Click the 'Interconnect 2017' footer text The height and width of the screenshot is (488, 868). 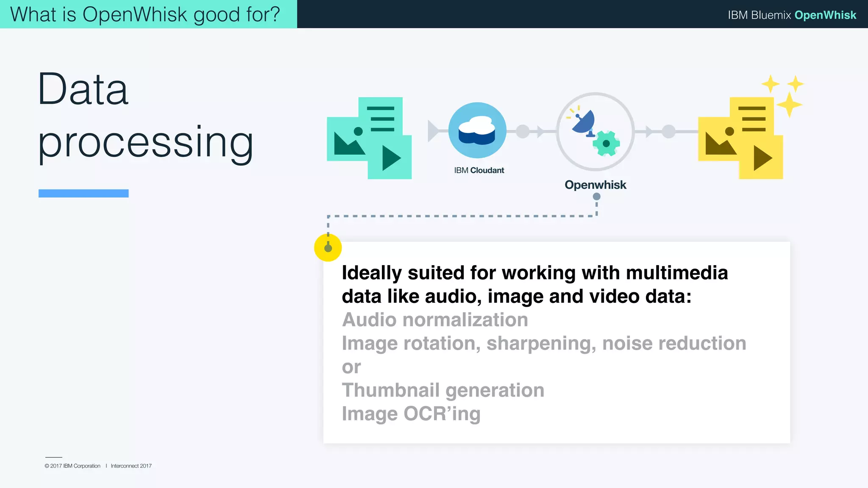pos(131,466)
